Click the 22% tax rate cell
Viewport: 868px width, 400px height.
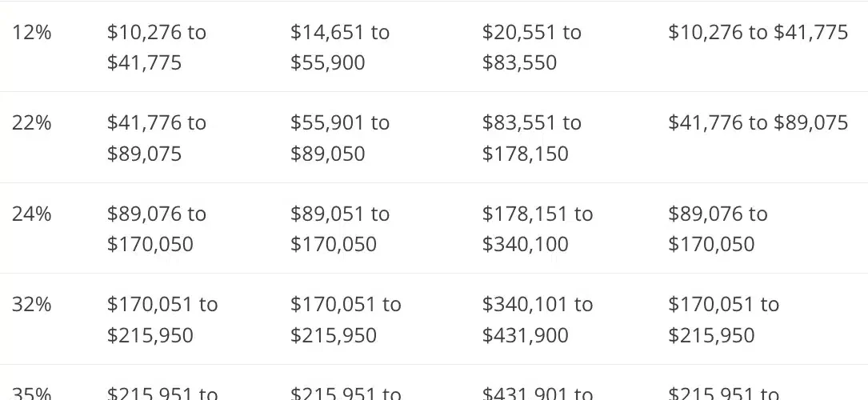coord(32,123)
